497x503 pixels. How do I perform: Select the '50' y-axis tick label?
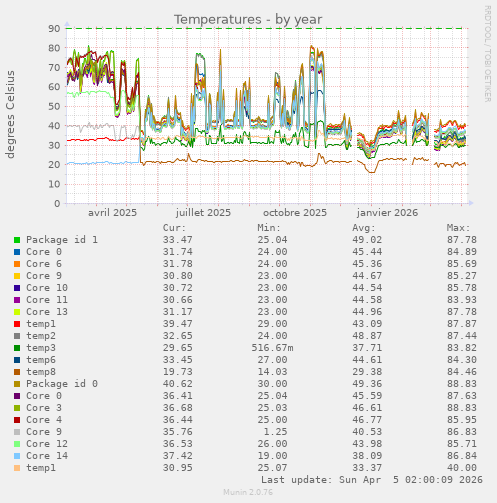[54, 107]
